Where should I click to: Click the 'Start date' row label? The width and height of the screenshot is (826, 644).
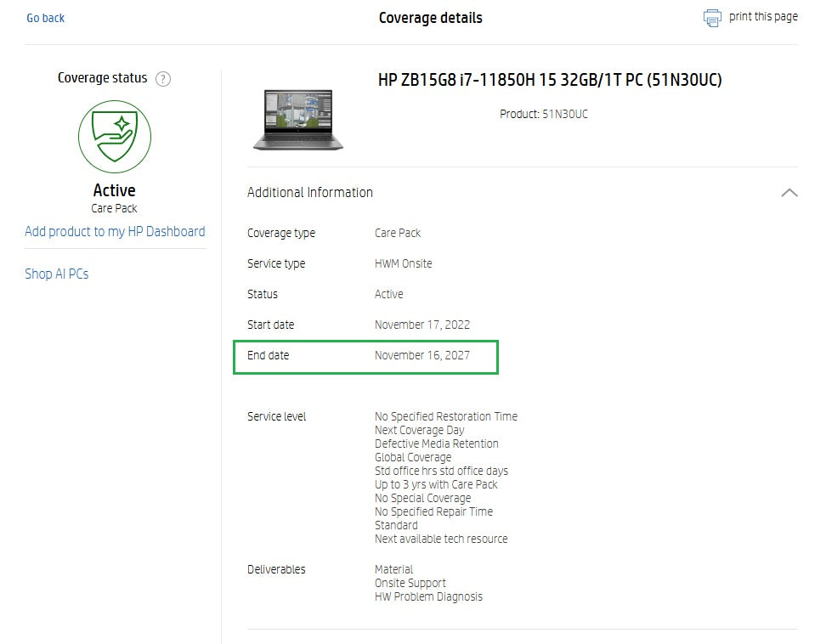click(x=271, y=325)
